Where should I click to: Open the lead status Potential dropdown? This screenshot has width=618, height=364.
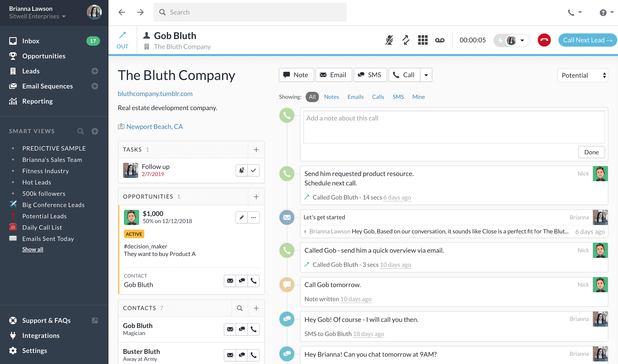coord(583,75)
